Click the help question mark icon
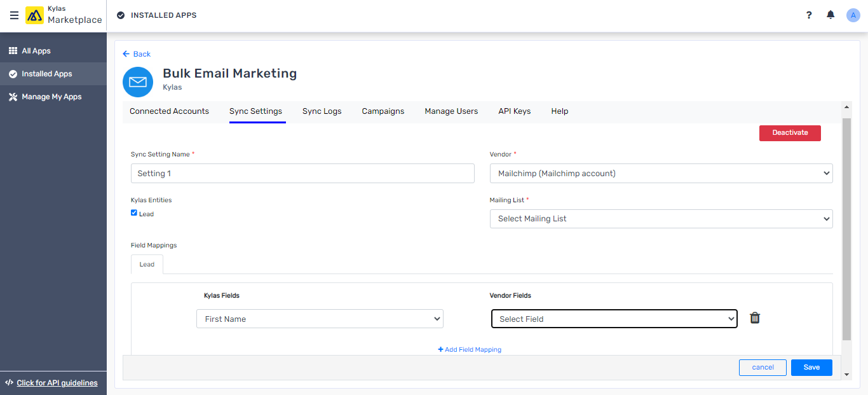 pyautogui.click(x=808, y=15)
